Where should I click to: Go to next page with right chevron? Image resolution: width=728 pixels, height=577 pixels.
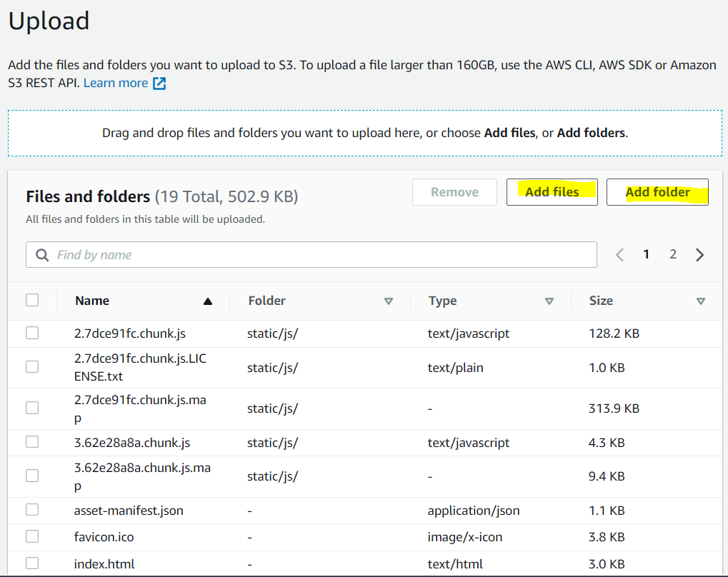pyautogui.click(x=699, y=255)
